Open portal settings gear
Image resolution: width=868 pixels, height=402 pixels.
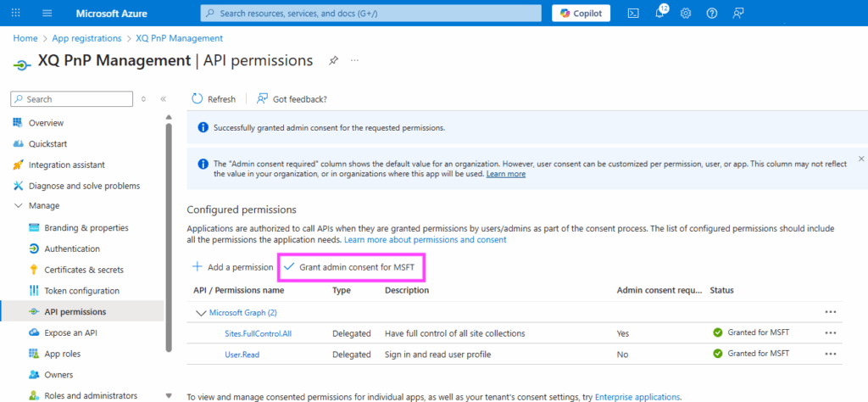click(686, 13)
